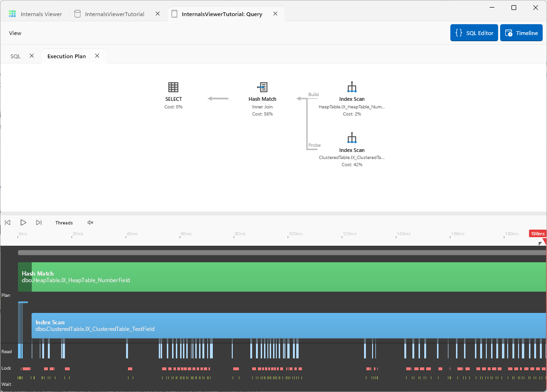Toggle the muted sound icon
Image resolution: width=547 pixels, height=392 pixels.
point(91,223)
